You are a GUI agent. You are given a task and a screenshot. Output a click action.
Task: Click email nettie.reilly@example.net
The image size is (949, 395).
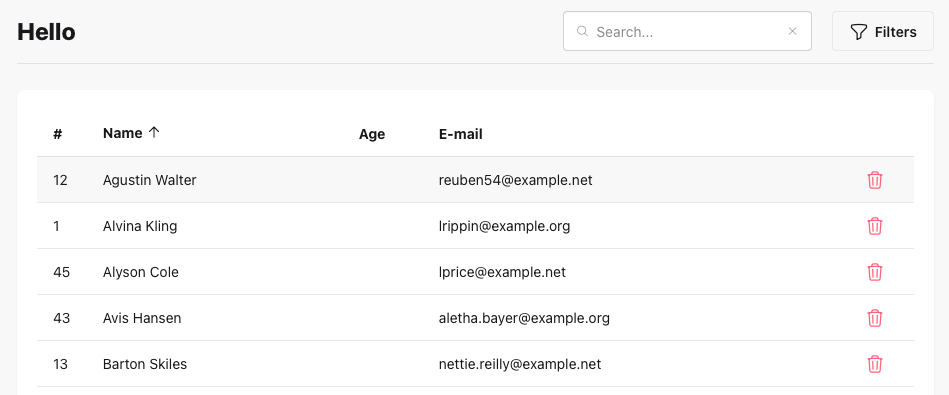point(520,364)
